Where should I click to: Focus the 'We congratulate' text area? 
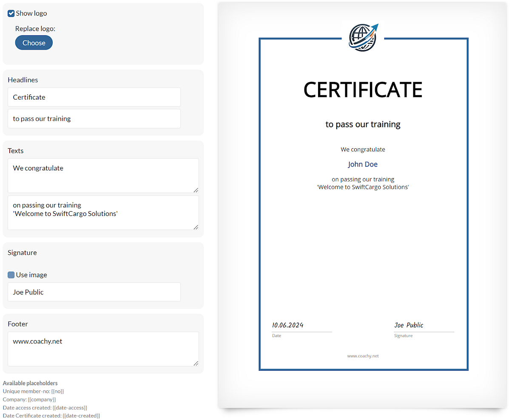[x=103, y=176]
